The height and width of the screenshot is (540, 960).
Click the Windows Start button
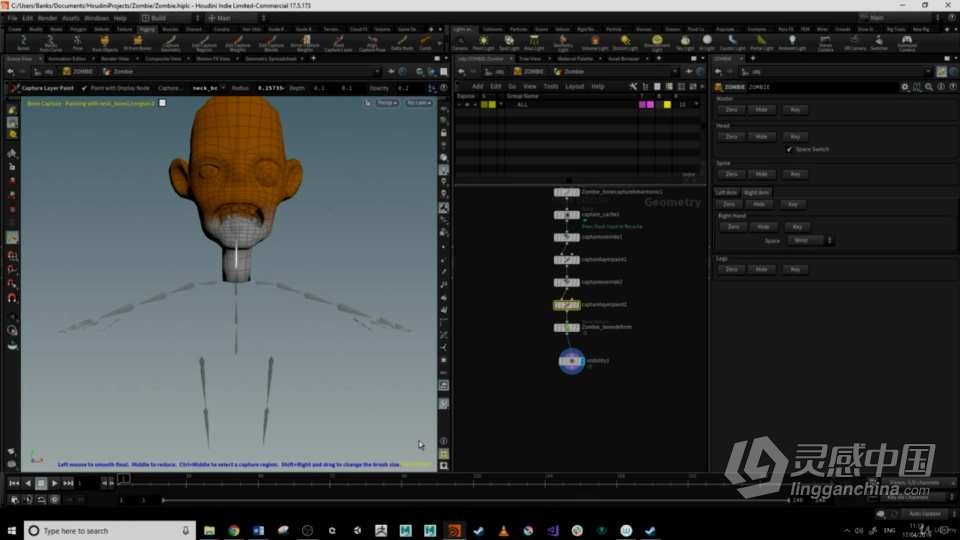(x=11, y=531)
